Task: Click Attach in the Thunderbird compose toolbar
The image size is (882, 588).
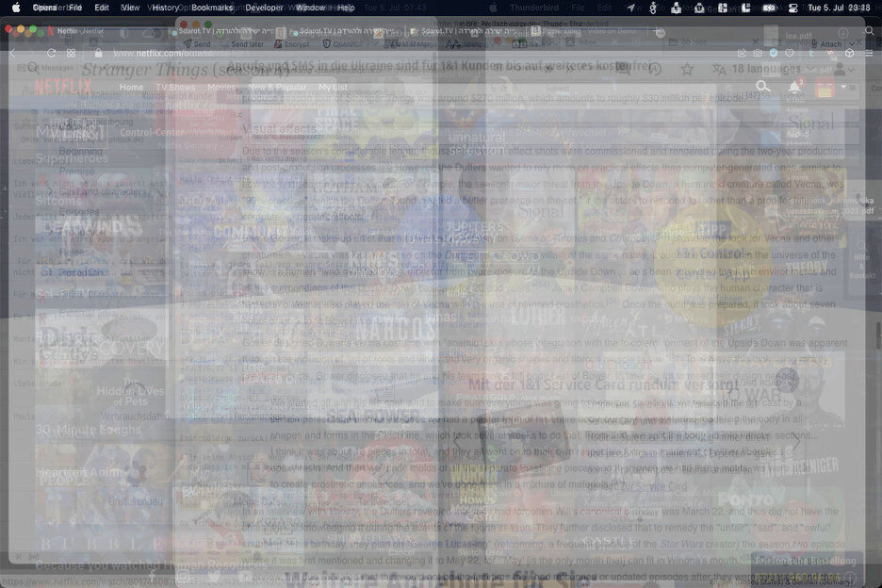Action: (x=825, y=44)
